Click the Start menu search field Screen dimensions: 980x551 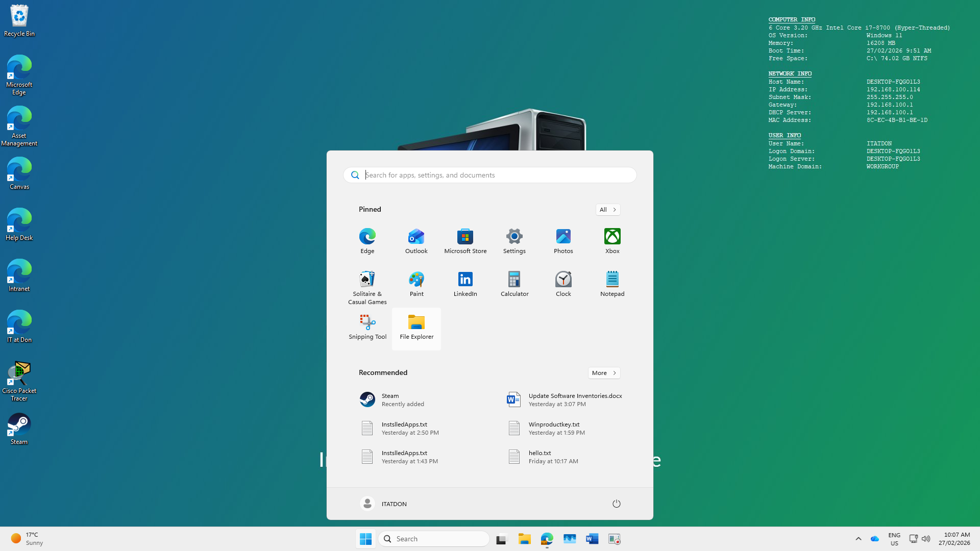tap(490, 175)
